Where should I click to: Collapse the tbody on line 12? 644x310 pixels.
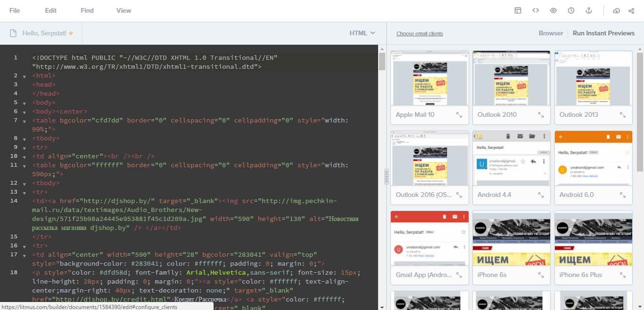tap(25, 183)
